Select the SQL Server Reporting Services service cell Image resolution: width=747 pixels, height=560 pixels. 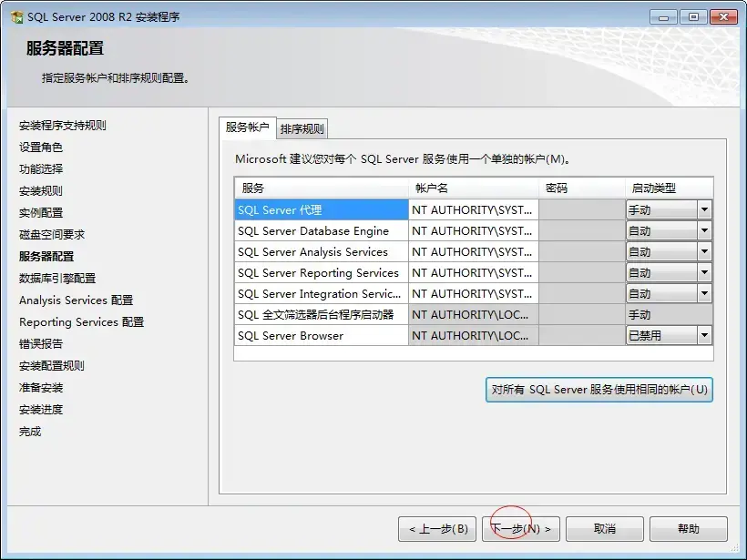pos(322,272)
